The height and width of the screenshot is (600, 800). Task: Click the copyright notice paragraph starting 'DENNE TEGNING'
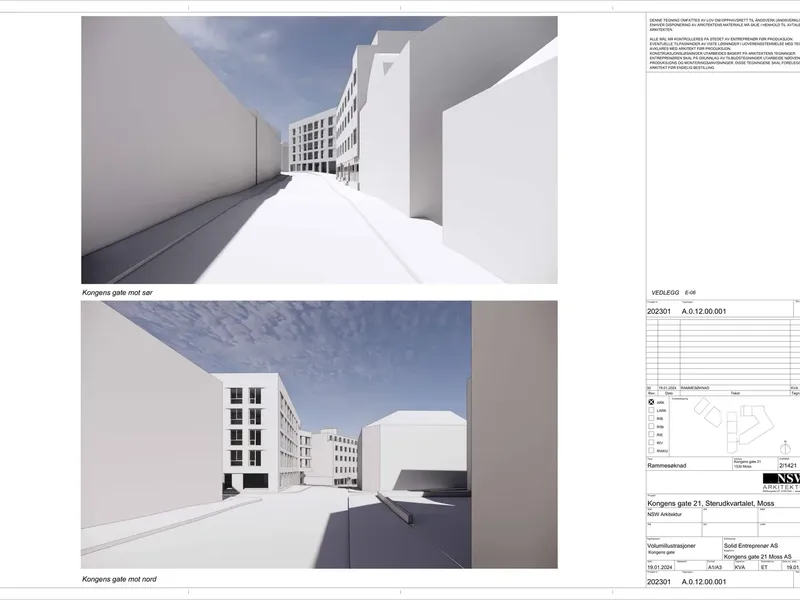(x=724, y=25)
